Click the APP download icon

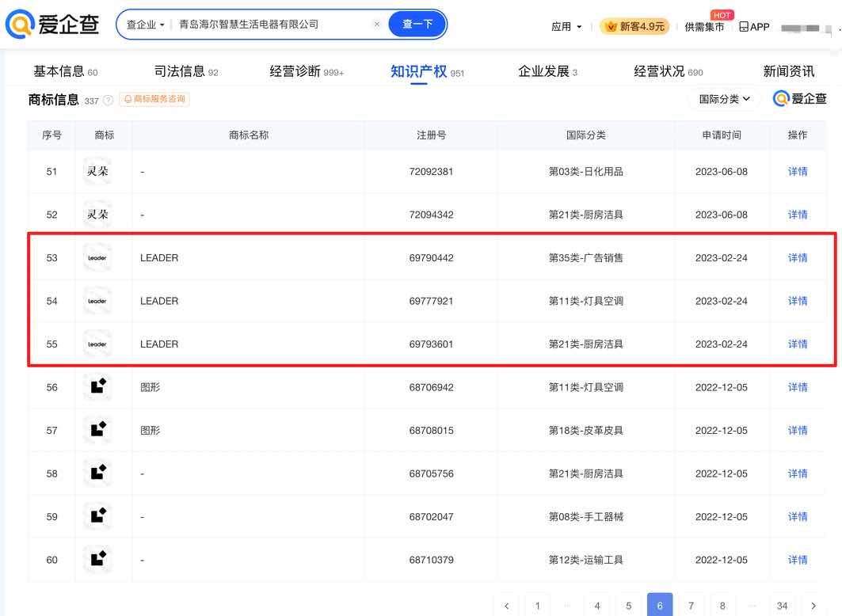pos(753,27)
